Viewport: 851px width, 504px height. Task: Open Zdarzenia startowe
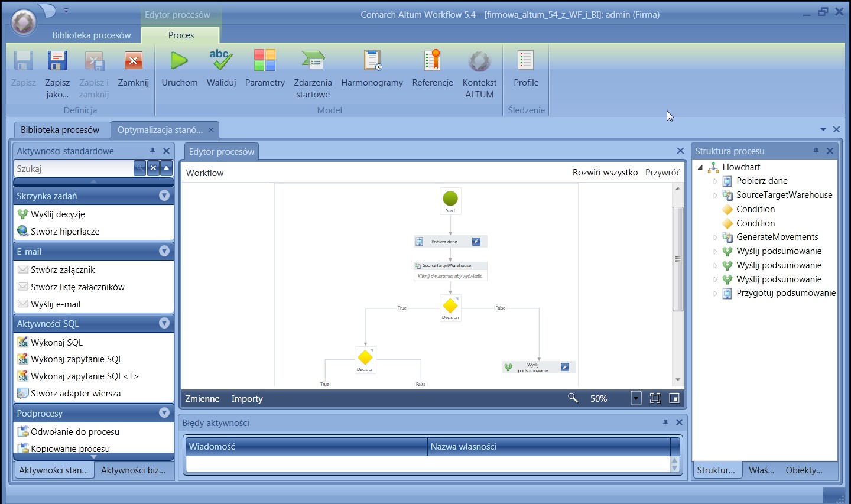[x=313, y=60]
